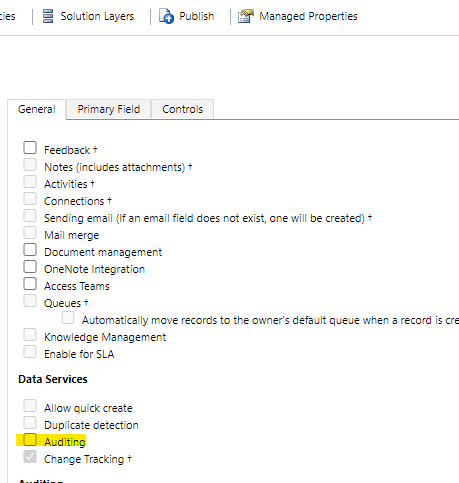This screenshot has width=459, height=483.
Task: Enable the Auditing checkbox
Action: click(x=30, y=439)
